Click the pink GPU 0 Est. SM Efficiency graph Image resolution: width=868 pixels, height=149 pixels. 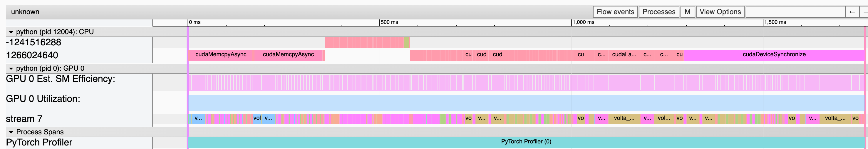(x=526, y=83)
